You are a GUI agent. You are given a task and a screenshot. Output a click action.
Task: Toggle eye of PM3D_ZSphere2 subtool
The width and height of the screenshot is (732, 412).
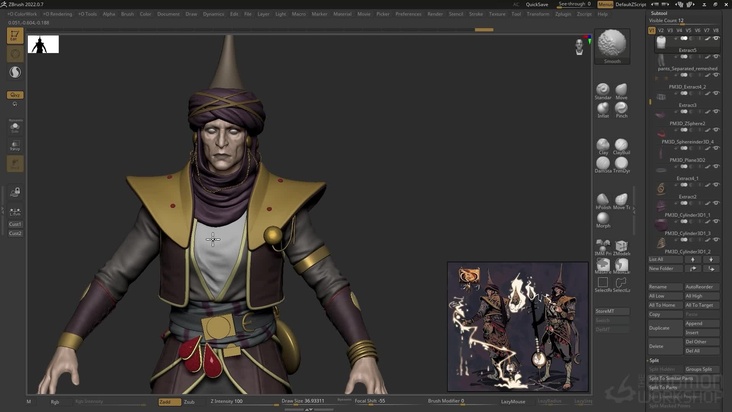716,112
